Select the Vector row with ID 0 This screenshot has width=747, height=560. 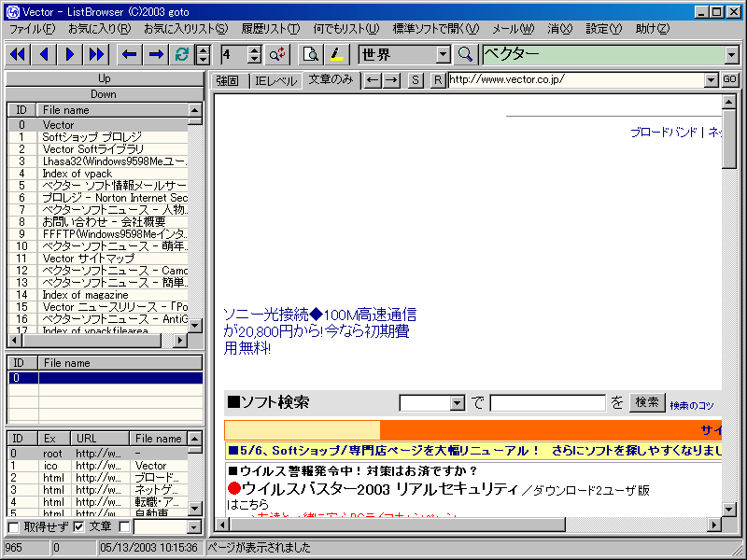tap(98, 125)
